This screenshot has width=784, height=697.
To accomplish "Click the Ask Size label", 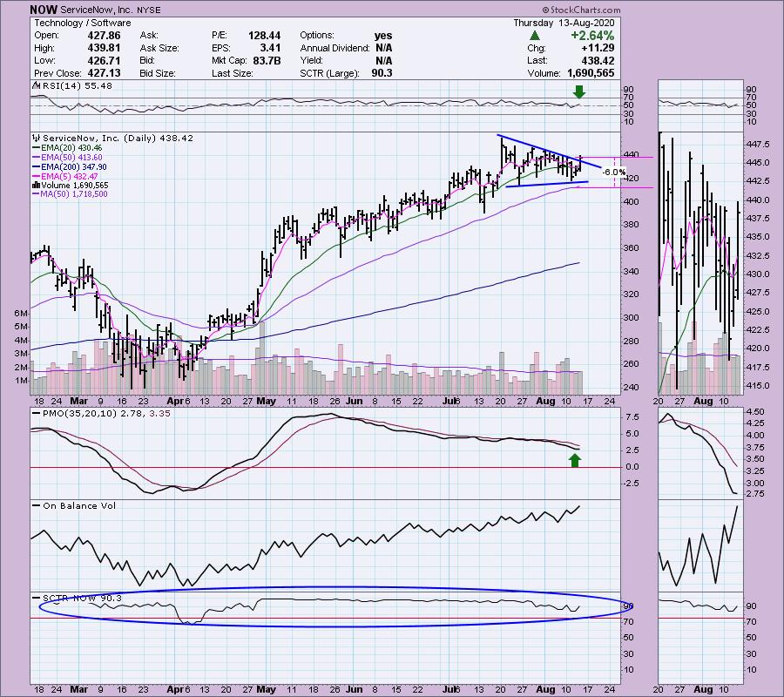I will tap(159, 48).
